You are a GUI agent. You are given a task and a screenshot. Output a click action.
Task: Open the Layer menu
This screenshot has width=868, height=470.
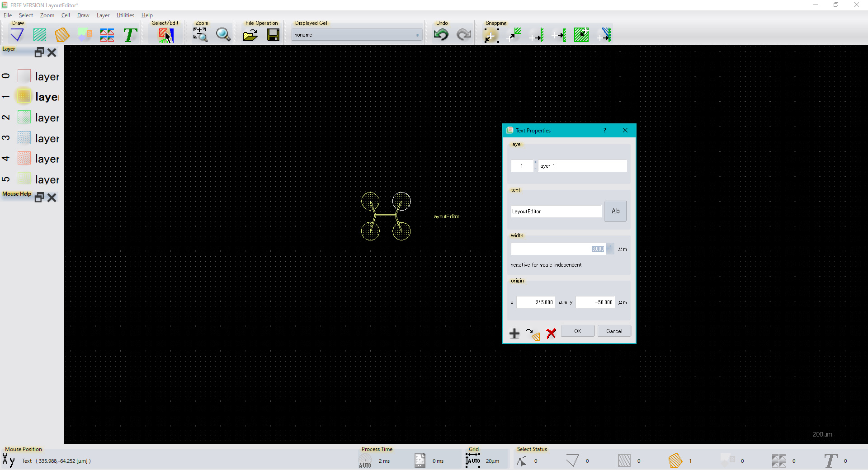pyautogui.click(x=103, y=15)
